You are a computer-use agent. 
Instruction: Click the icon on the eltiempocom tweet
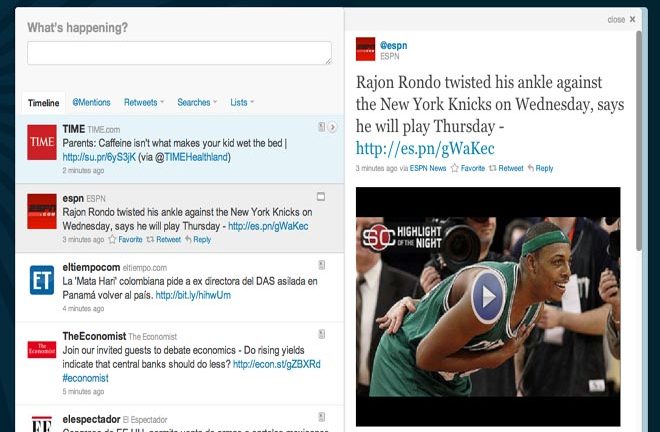click(x=322, y=265)
